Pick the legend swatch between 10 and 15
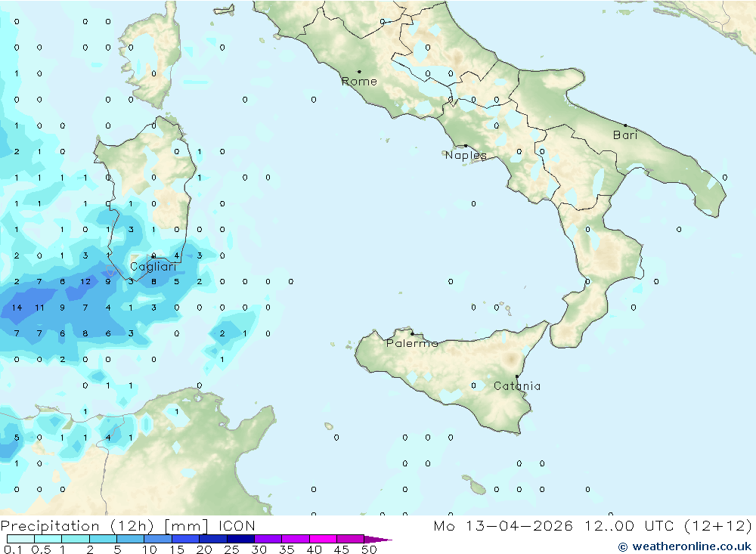This screenshot has height=554, width=756. click(x=158, y=539)
